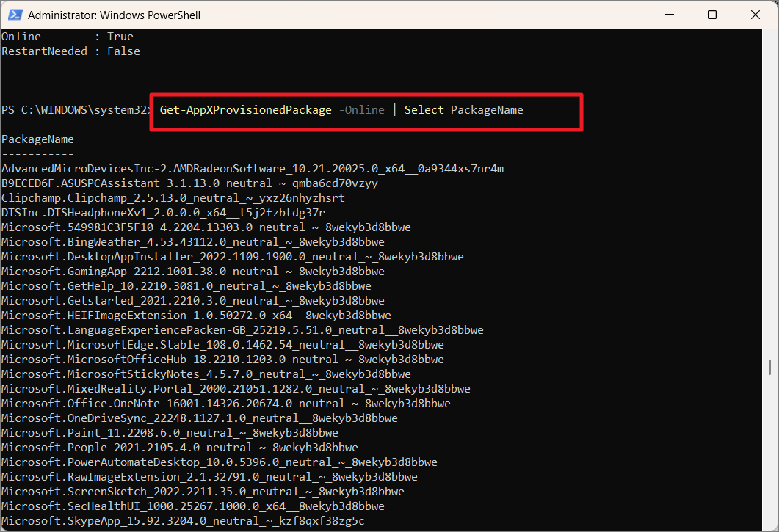
Task: Click the window title 'Administrator: Windows PowerShell'
Action: tap(115, 15)
